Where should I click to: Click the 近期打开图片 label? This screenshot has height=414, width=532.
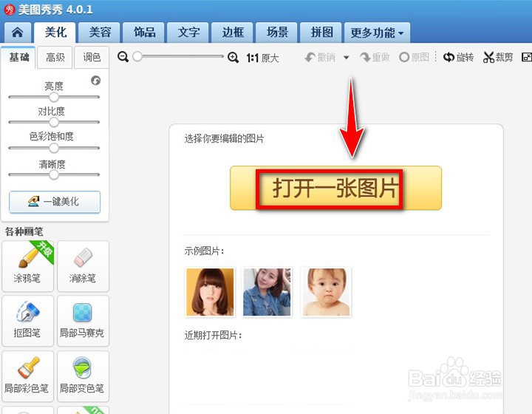pyautogui.click(x=213, y=336)
